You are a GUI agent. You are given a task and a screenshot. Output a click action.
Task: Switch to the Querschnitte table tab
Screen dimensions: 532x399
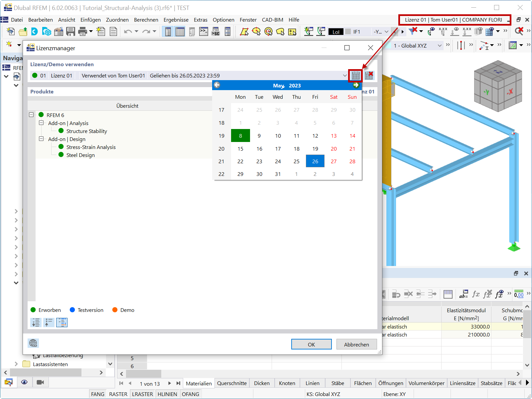[x=232, y=383]
